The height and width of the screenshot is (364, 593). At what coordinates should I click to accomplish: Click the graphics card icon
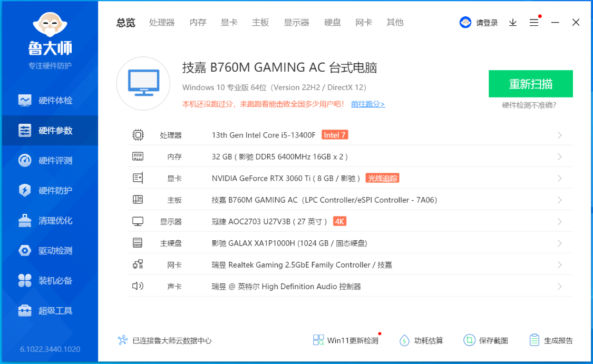pos(138,178)
